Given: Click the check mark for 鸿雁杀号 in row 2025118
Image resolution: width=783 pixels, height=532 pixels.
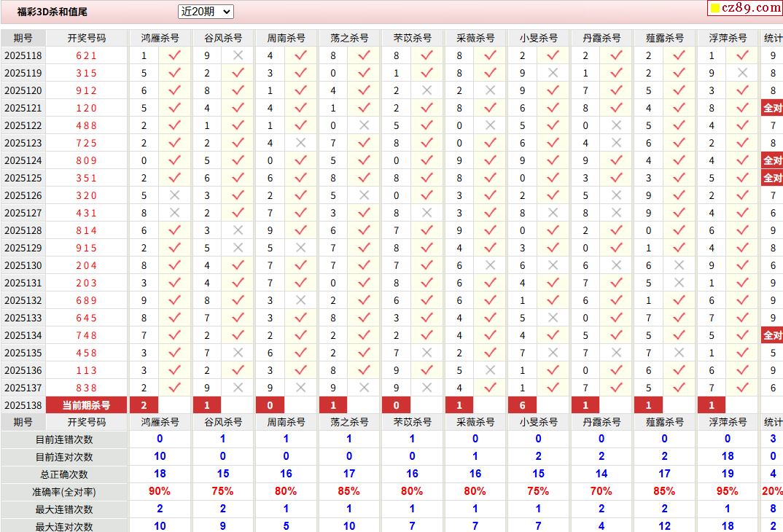Looking at the screenshot, I should [x=174, y=55].
